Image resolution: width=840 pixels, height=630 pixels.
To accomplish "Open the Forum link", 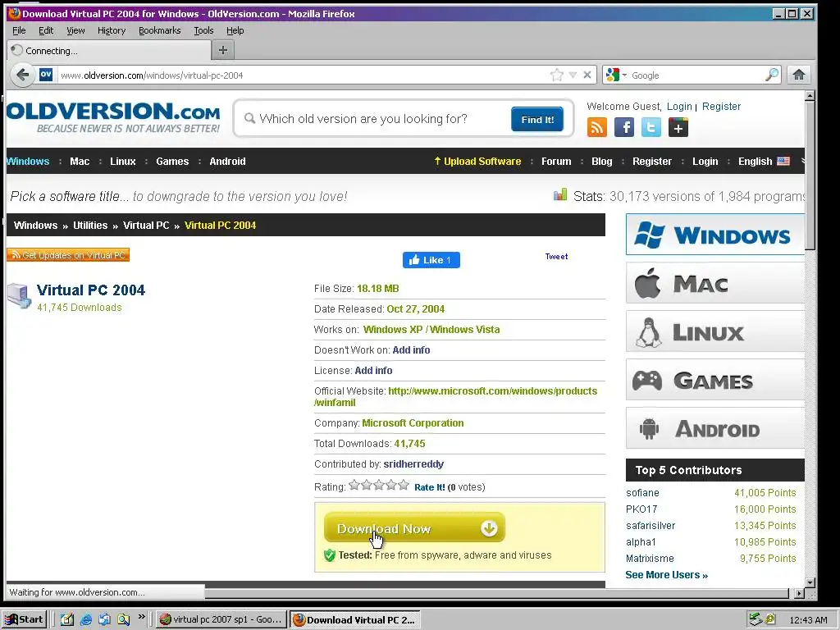I will coord(556,162).
